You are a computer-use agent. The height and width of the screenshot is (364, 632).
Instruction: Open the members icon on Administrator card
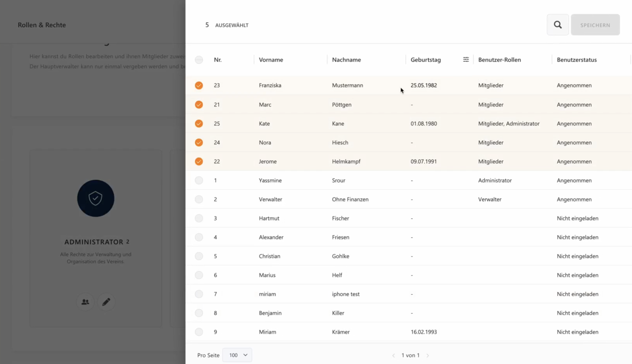[85, 302]
